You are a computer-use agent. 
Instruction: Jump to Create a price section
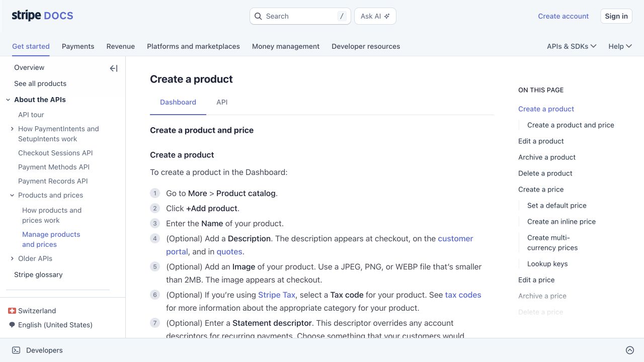coord(541,189)
